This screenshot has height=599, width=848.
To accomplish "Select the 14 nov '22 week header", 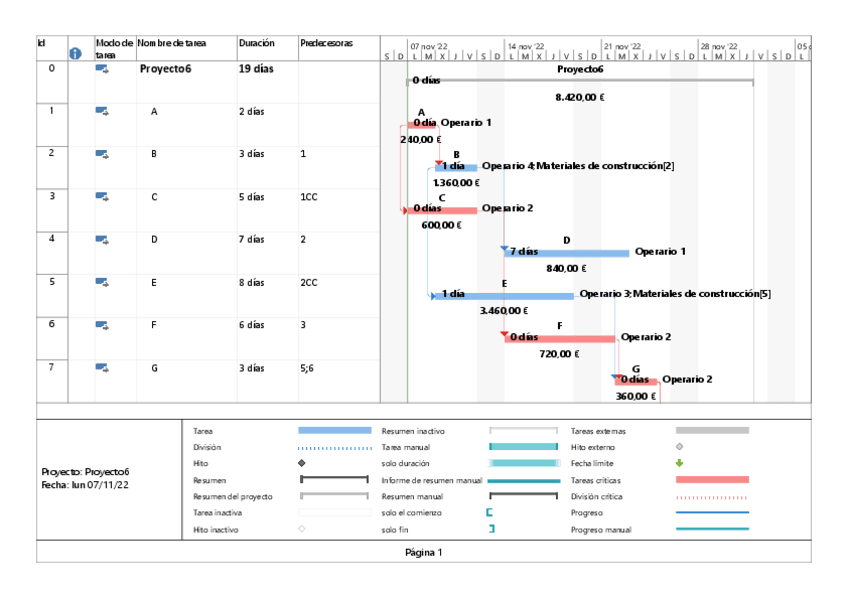I will pyautogui.click(x=525, y=46).
